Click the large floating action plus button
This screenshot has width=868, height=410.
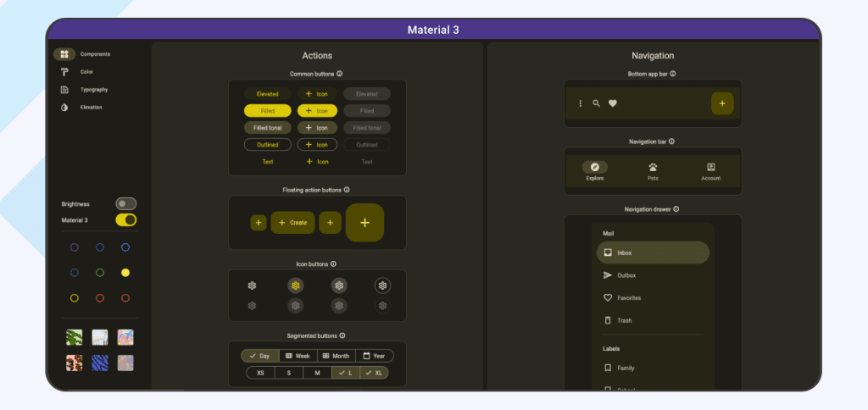click(x=364, y=223)
